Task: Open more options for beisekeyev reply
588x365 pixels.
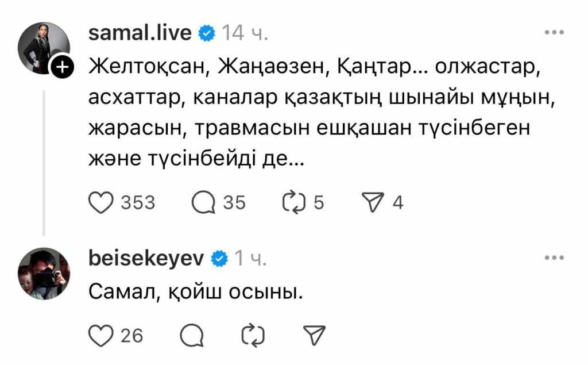Action: coord(554,259)
